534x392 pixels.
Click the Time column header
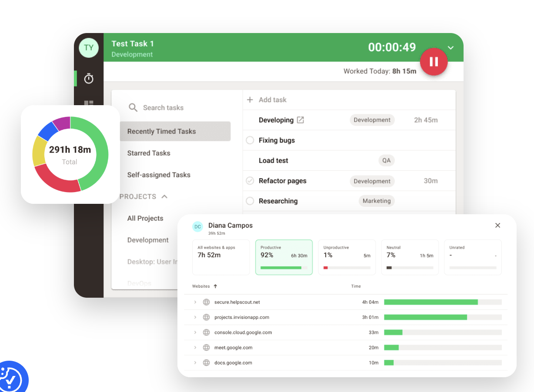[x=356, y=286]
